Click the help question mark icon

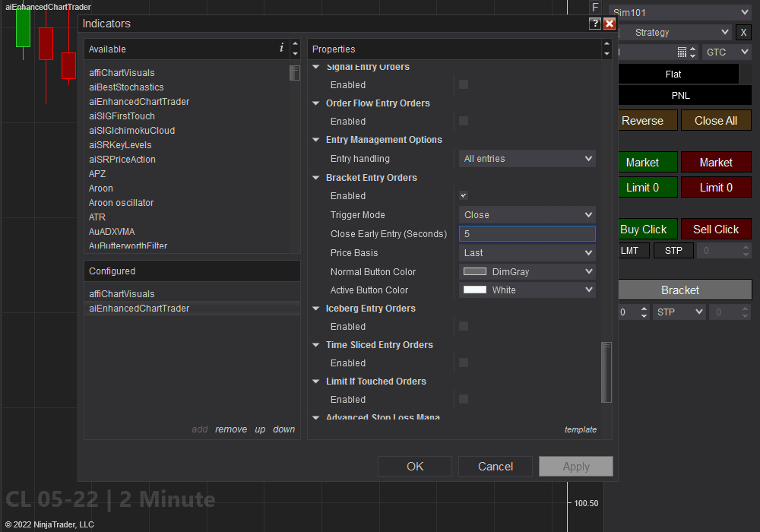595,24
